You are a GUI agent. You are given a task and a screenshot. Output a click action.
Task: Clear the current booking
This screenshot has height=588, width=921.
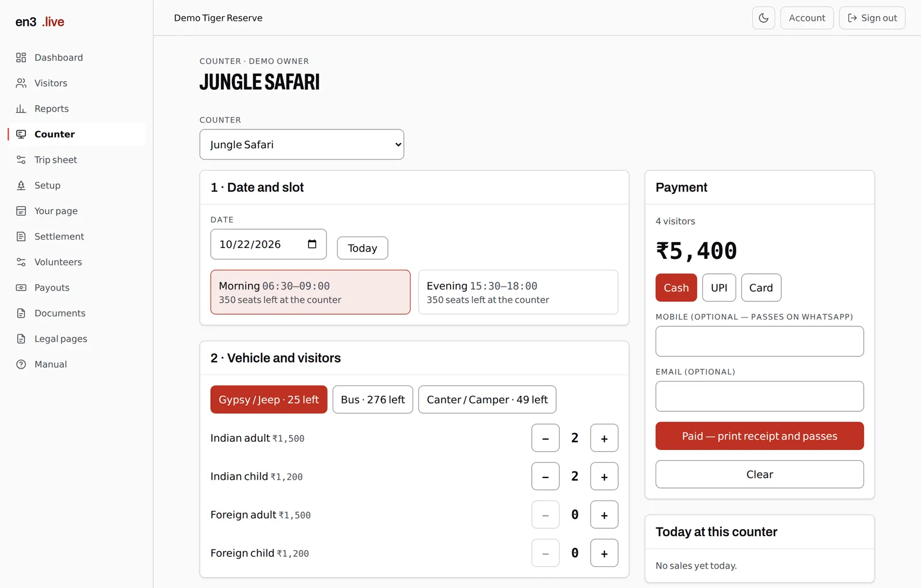pos(760,474)
